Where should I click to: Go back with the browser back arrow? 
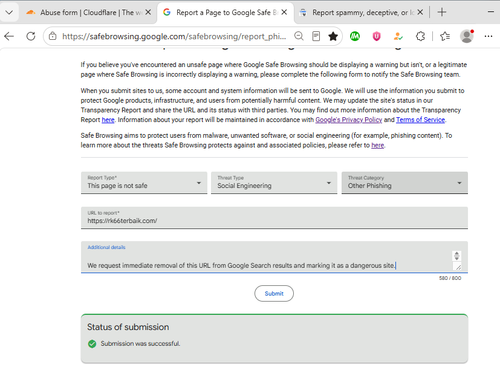point(9,36)
